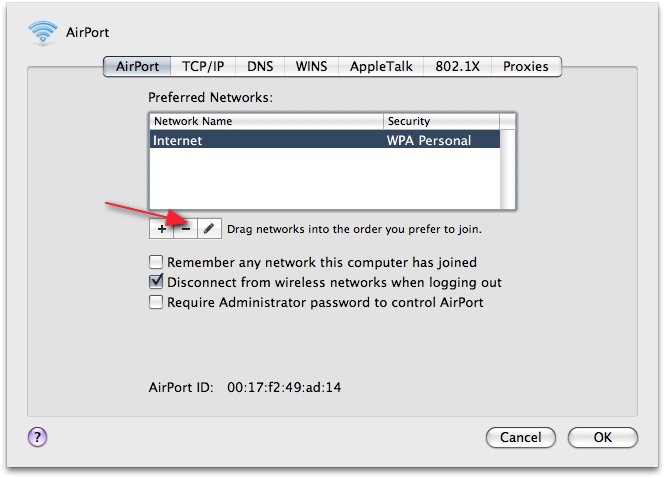Screen dimensions: 665x478
Task: Uncheck Disconnect from wireless networks when logging out
Action: (156, 283)
